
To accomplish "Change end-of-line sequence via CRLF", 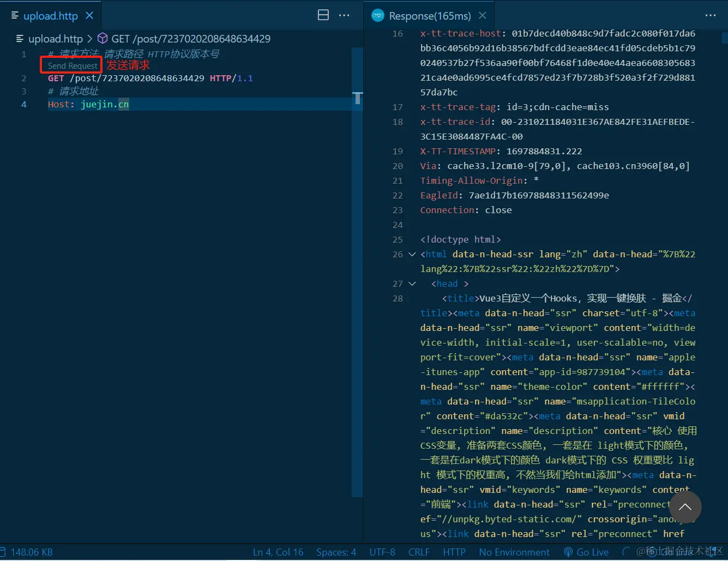I will (419, 552).
